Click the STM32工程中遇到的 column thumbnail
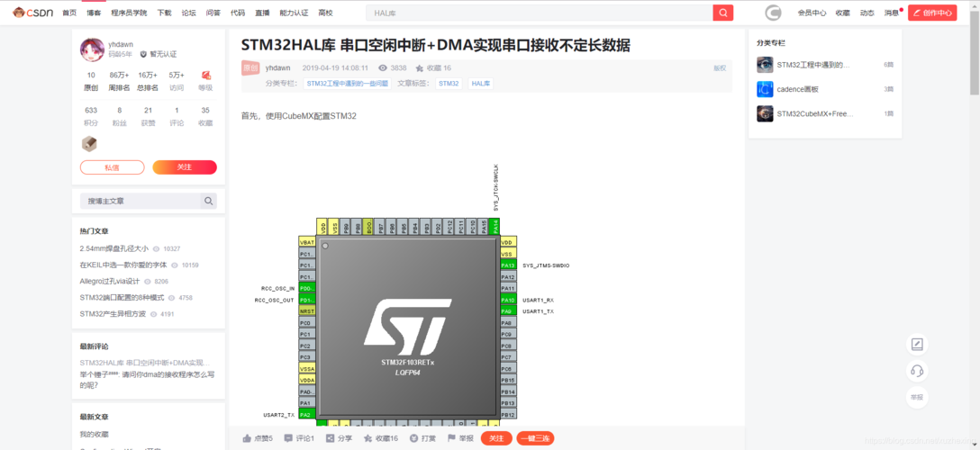The height and width of the screenshot is (450, 980). pyautogui.click(x=765, y=64)
